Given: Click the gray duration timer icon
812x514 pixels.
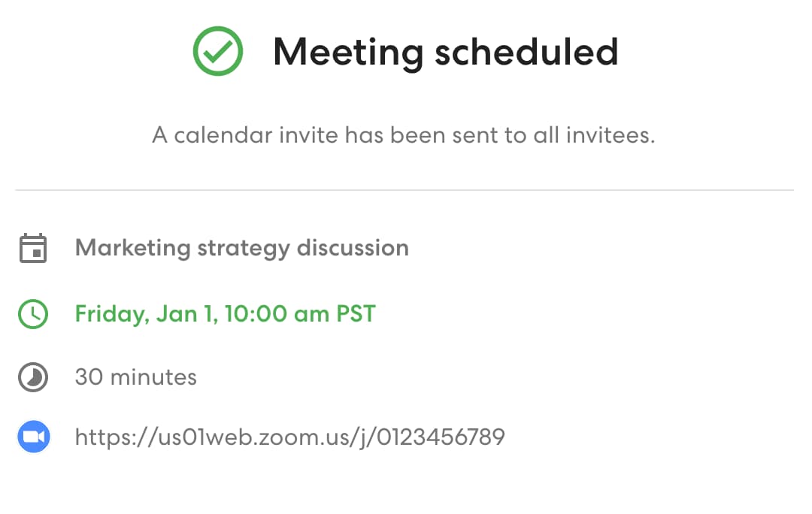Looking at the screenshot, I should pyautogui.click(x=33, y=376).
